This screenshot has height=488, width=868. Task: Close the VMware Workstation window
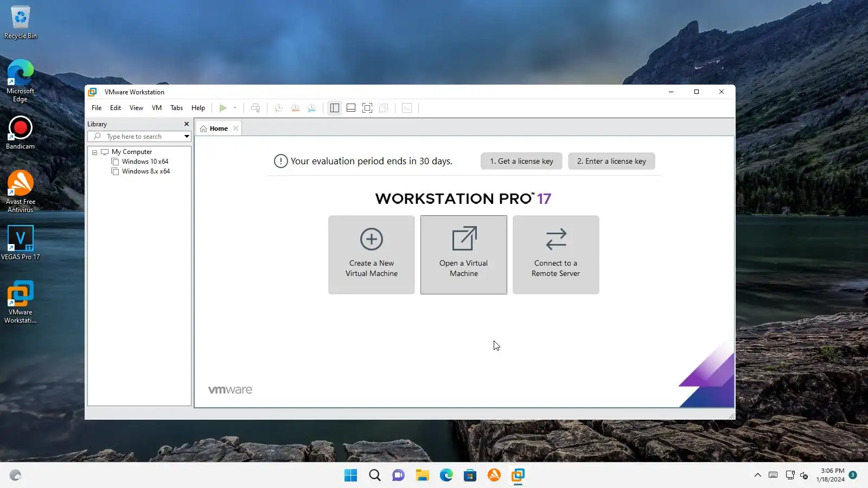(x=722, y=92)
